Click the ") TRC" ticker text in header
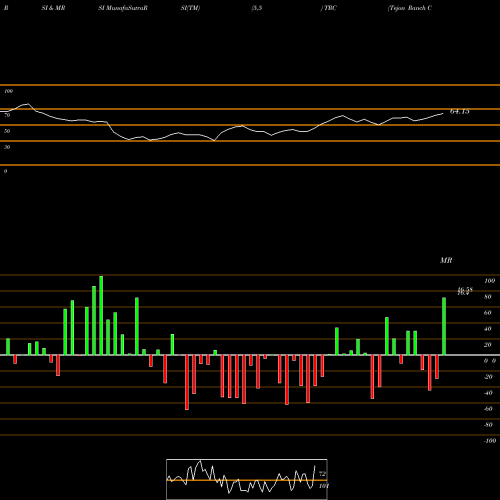Viewport: 500px width, 500px height. [329, 8]
